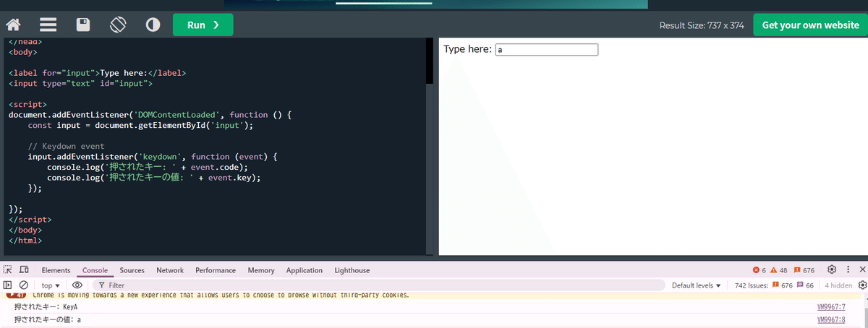The height and width of the screenshot is (328, 868).
Task: Open the top context dropdown
Action: [51, 285]
